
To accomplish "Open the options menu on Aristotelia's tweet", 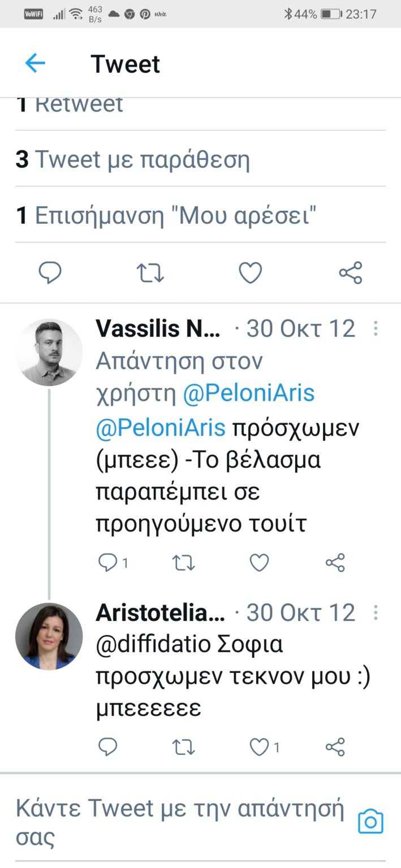I will coord(376,613).
